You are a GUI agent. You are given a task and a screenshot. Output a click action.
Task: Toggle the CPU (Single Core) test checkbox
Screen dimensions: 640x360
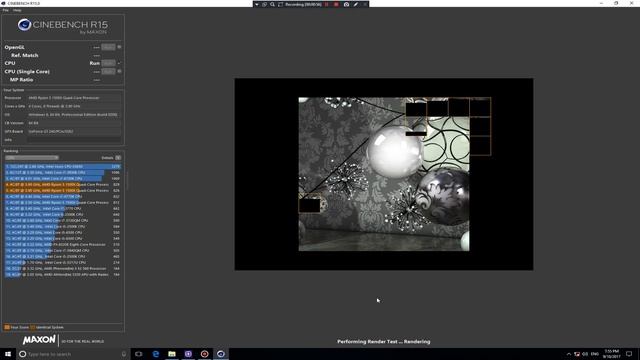[x=119, y=71]
